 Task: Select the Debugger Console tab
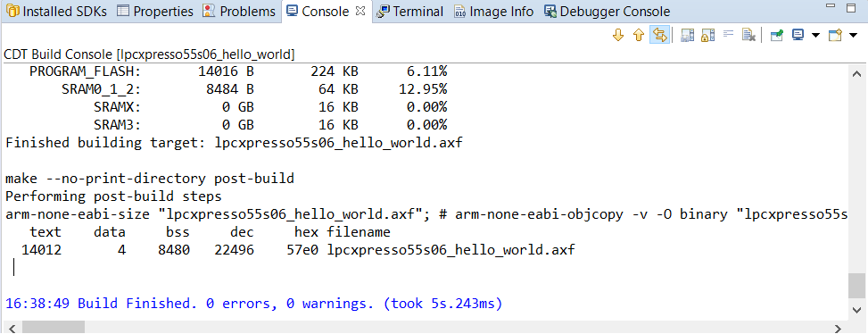(608, 11)
